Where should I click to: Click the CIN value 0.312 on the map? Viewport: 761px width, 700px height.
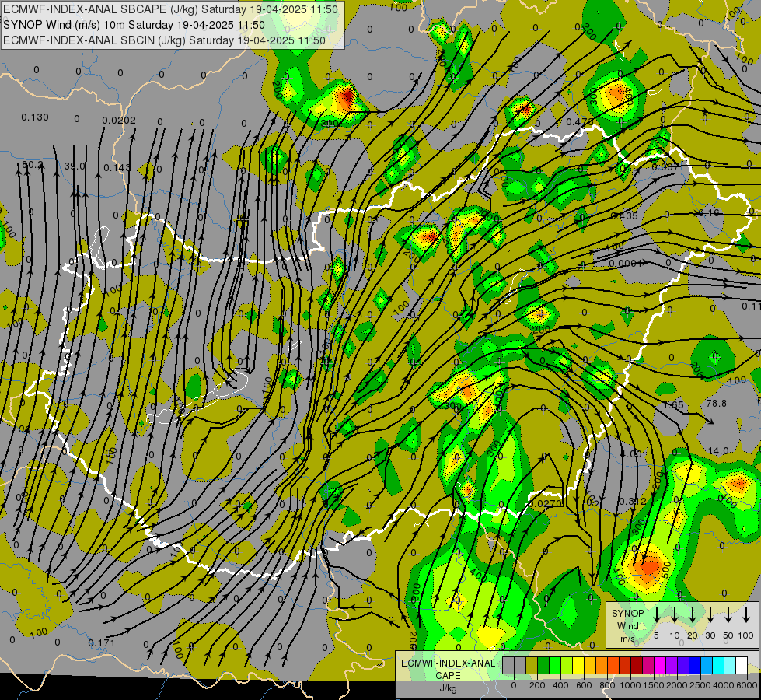tap(633, 501)
